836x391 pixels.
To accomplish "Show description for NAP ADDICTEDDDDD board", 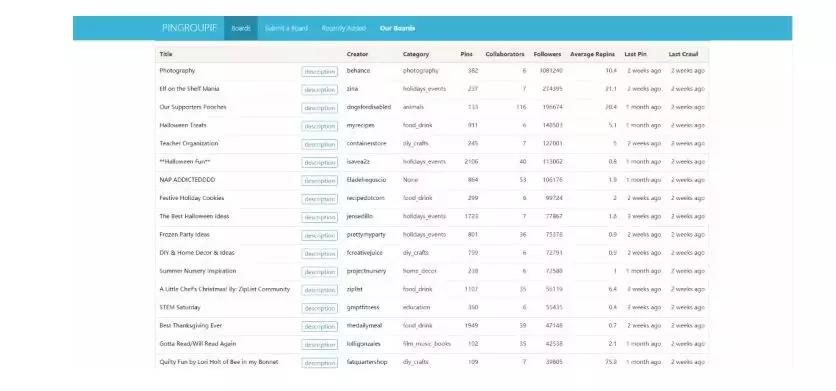I will coord(319,181).
